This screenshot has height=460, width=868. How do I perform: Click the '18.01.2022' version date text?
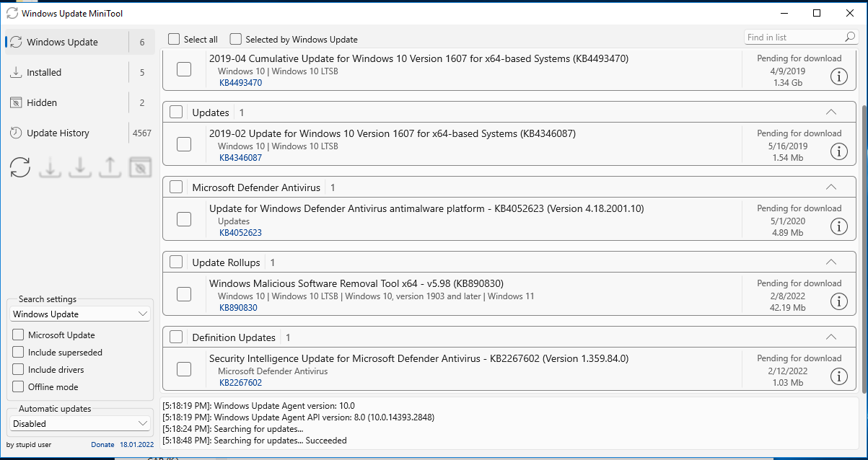(x=137, y=444)
